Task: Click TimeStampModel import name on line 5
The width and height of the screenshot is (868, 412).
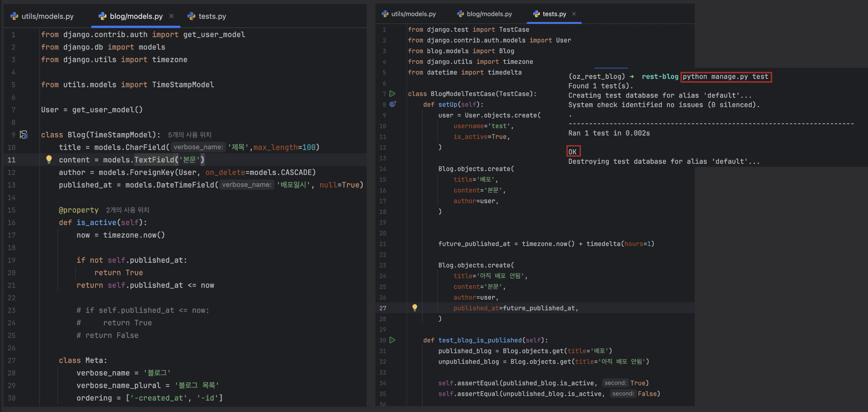Action: click(x=183, y=85)
